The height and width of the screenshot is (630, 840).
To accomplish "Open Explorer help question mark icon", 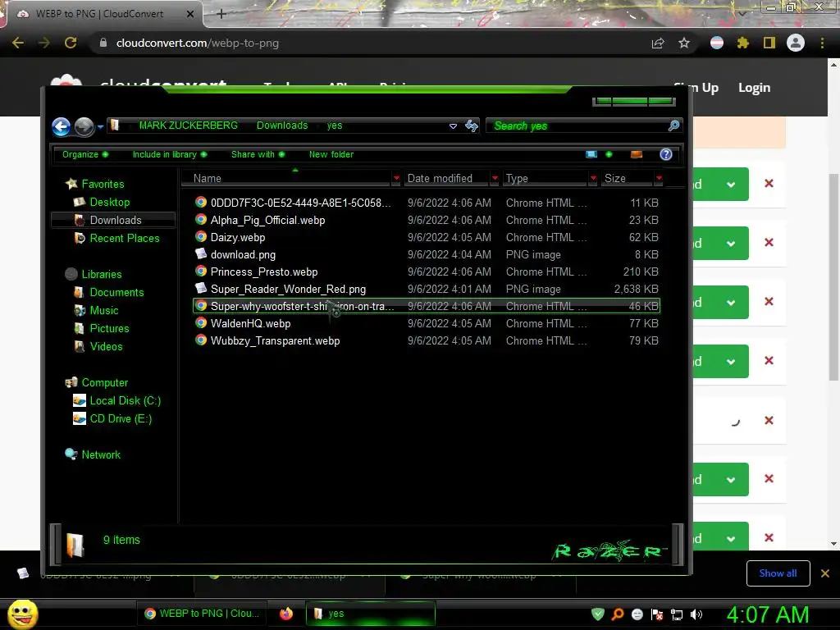I will (666, 154).
